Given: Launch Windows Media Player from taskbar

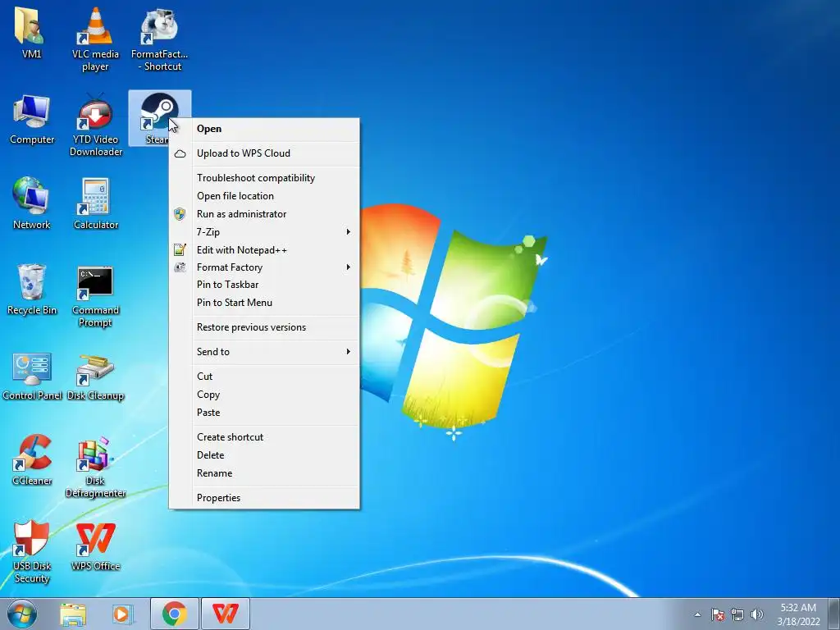Looking at the screenshot, I should tap(122, 614).
